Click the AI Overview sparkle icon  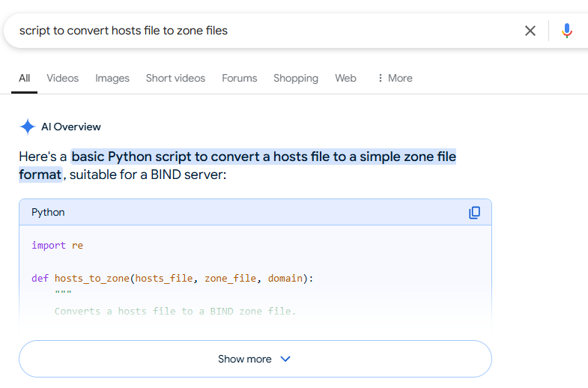(x=28, y=127)
